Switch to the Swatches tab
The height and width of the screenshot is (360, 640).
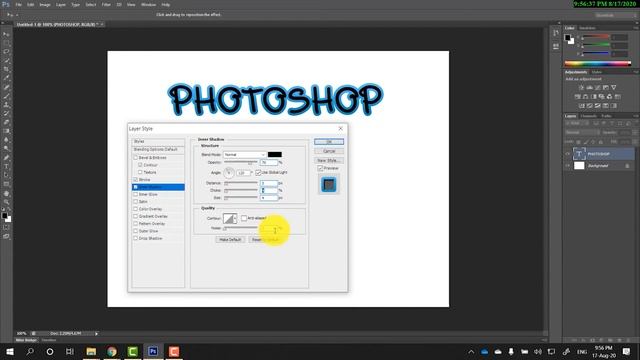[587, 28]
